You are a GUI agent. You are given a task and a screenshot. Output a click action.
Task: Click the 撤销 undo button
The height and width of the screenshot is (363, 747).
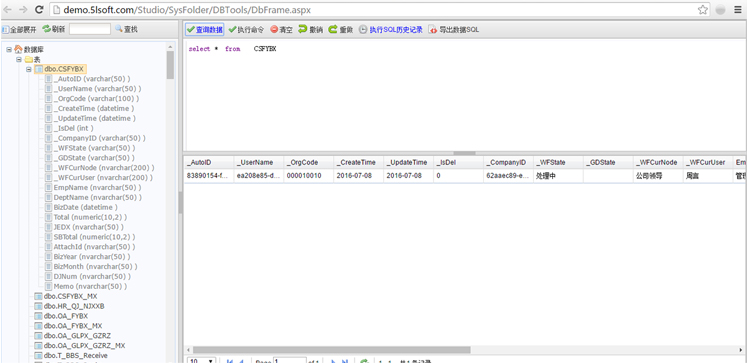(311, 30)
